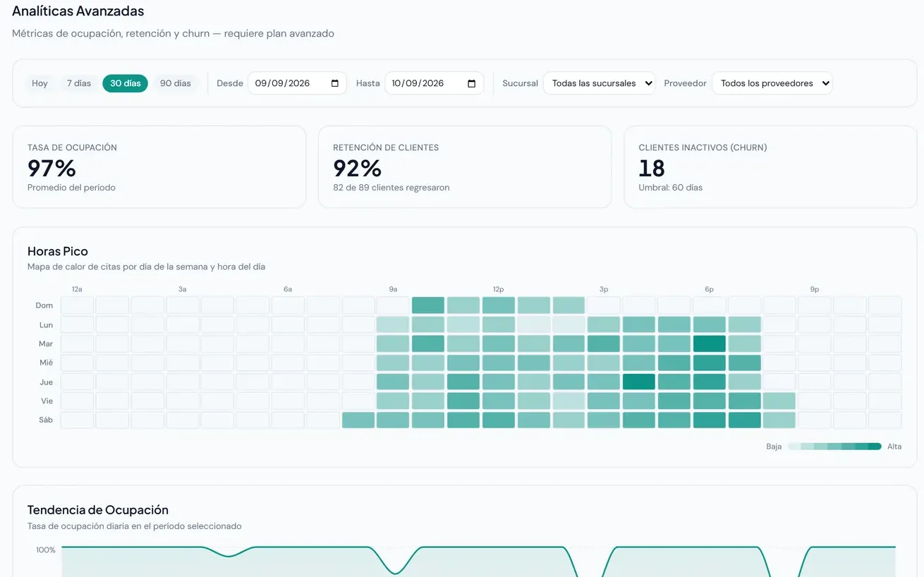
Task: Select the Domingo 12p heatmap cell
Action: pyautogui.click(x=499, y=305)
